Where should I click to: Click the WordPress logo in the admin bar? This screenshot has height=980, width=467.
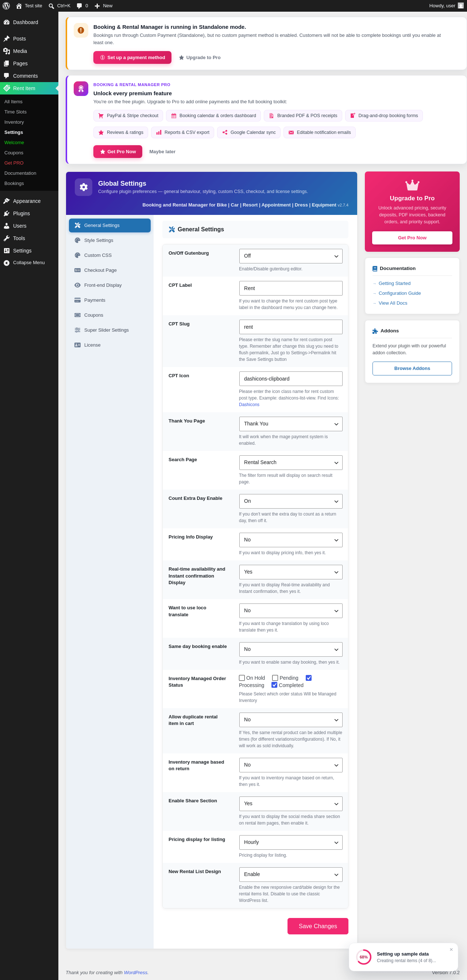[x=6, y=6]
